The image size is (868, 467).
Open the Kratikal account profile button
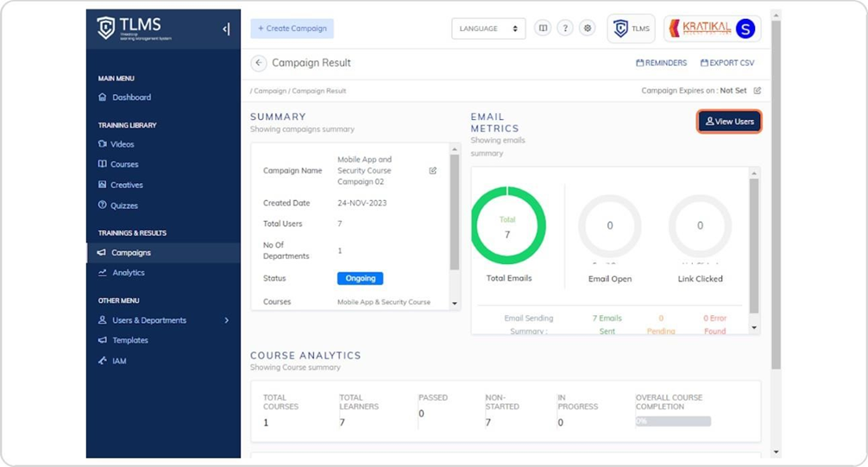coord(713,28)
